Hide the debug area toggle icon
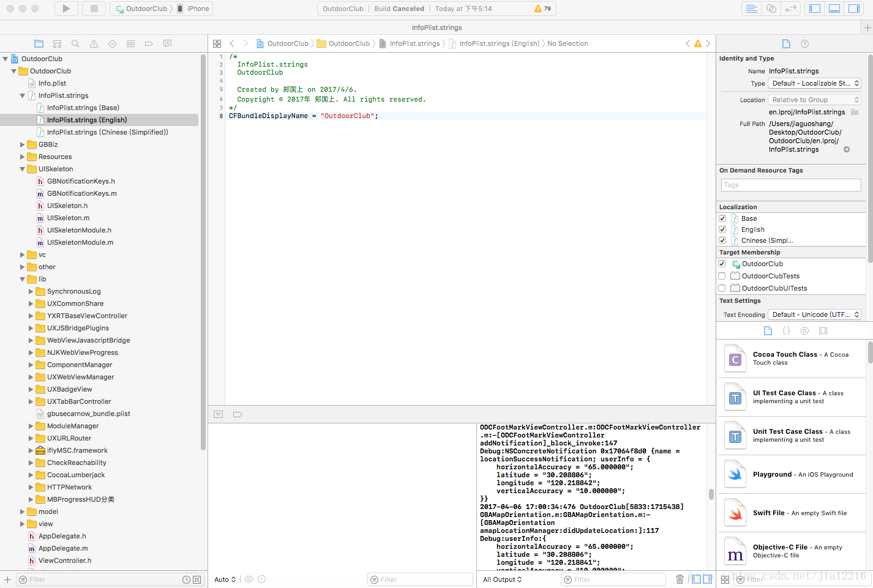Screen dimensions: 873x588 tap(218, 414)
